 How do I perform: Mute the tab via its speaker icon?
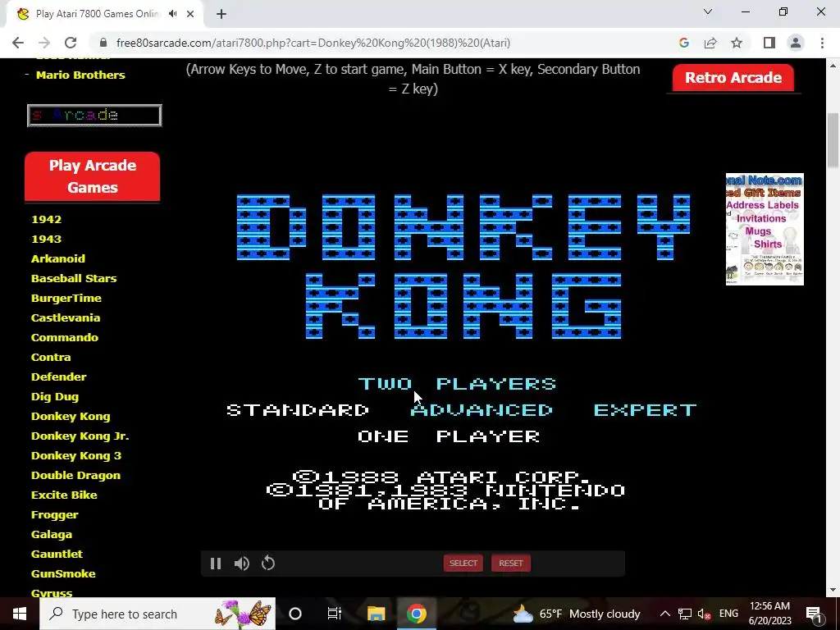[172, 14]
